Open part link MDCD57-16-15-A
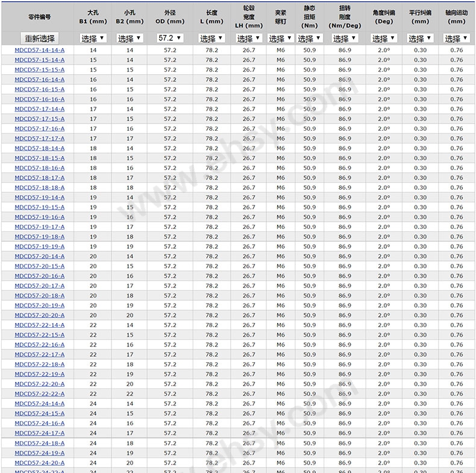This screenshot has height=473, width=476. 39,90
